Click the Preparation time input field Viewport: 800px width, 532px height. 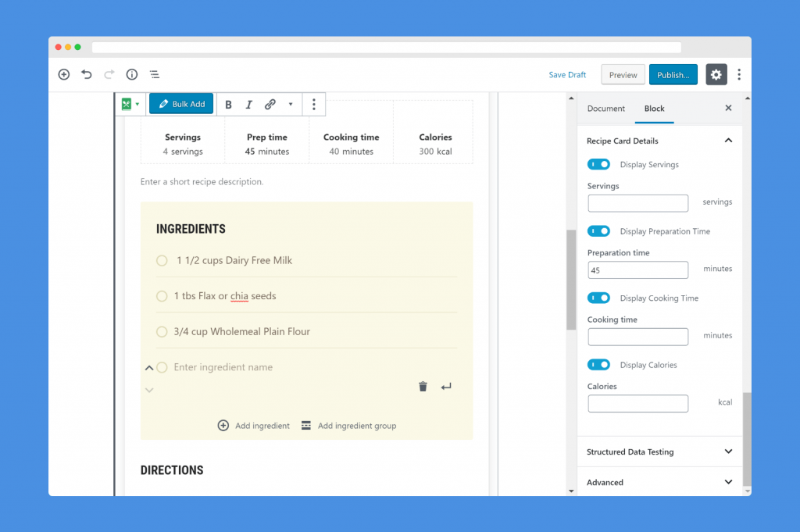coord(637,270)
